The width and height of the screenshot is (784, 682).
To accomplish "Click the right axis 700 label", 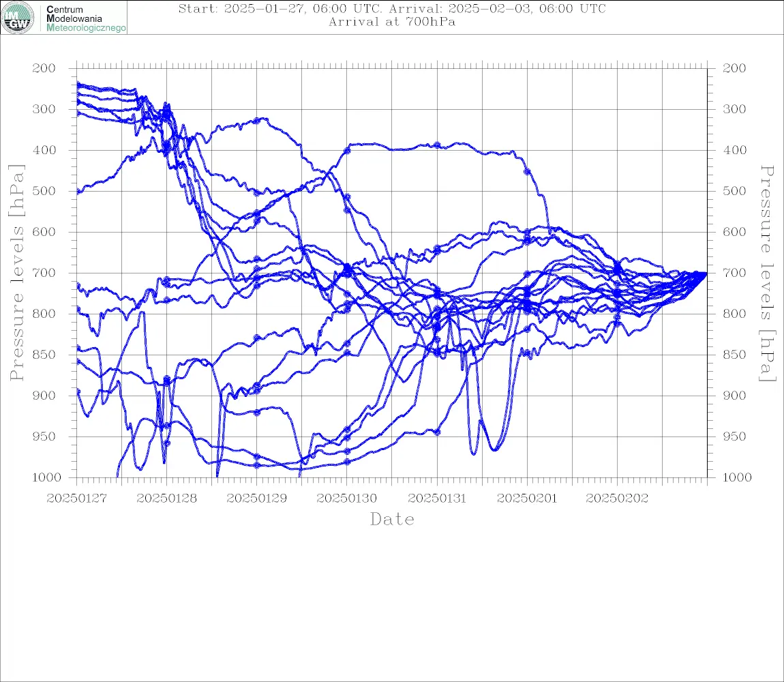I will point(734,273).
